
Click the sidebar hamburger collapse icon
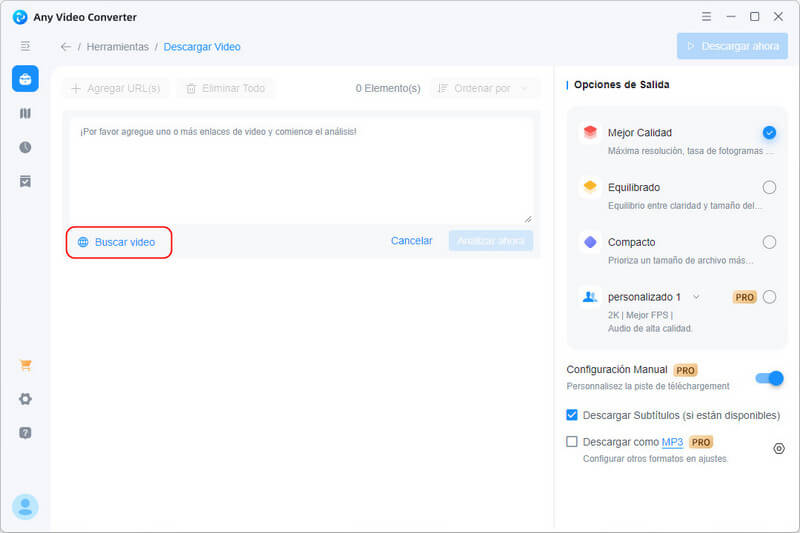point(25,46)
